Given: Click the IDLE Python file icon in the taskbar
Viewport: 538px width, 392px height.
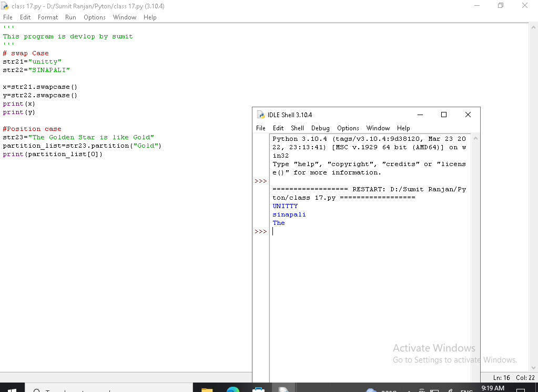Looking at the screenshot, I should [x=284, y=389].
